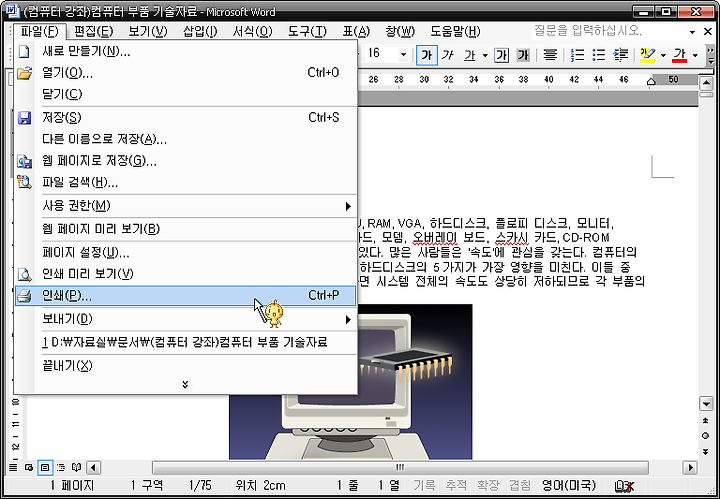Click the New document icon beside 새로 만들기
Image resolution: width=720 pixels, height=499 pixels.
tap(24, 51)
